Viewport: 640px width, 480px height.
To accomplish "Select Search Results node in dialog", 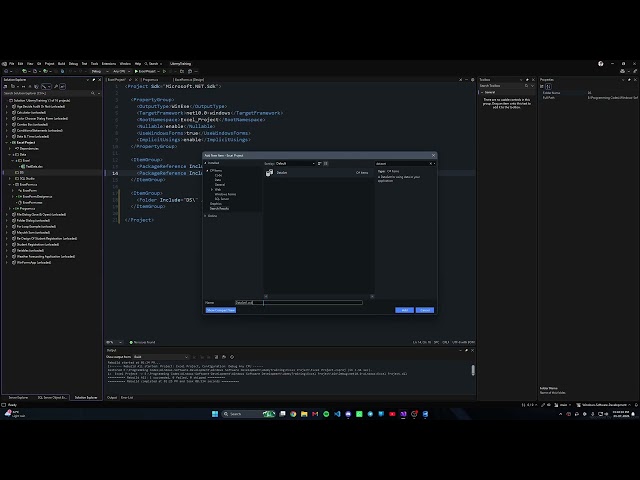I will (x=219, y=209).
